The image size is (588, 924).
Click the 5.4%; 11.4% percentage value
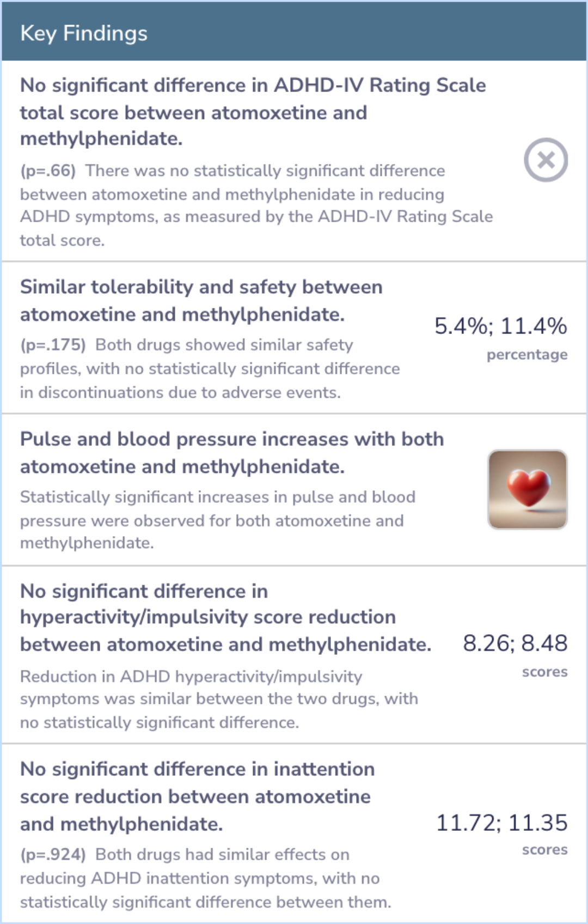500,326
